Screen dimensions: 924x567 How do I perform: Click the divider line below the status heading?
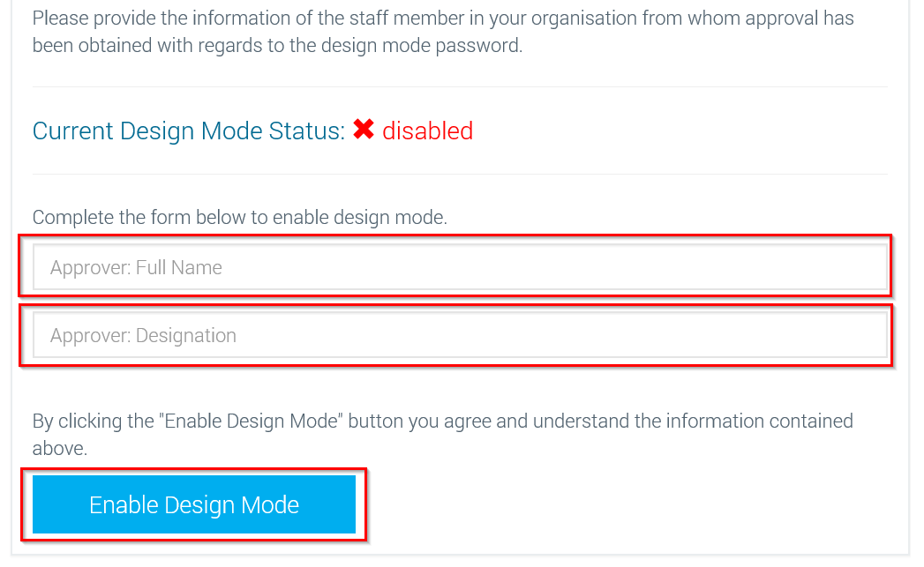click(460, 174)
